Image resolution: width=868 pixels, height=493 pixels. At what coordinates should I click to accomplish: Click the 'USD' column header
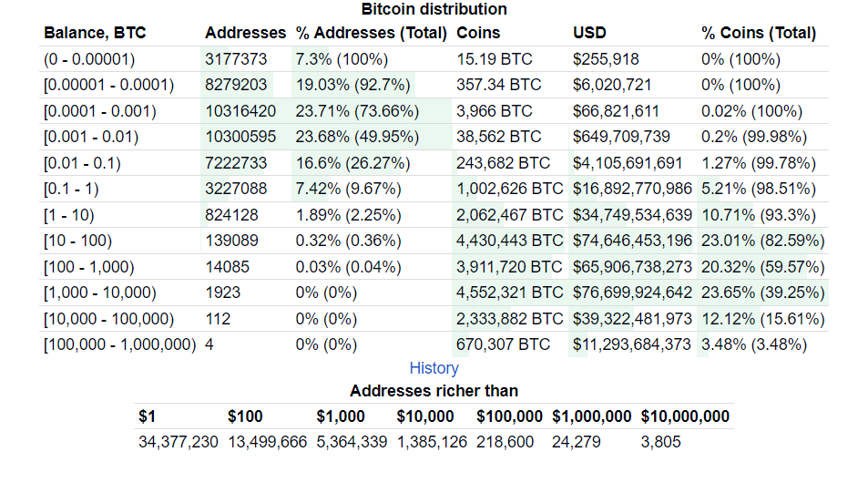pos(589,33)
